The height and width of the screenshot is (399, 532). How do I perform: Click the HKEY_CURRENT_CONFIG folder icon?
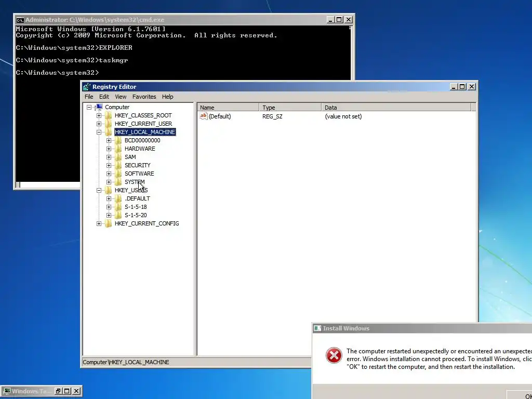pos(108,223)
